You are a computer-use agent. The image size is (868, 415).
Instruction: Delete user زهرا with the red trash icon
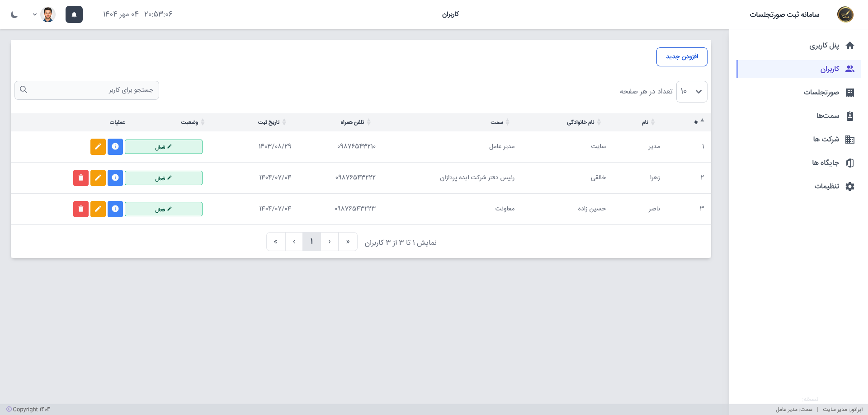click(x=81, y=178)
